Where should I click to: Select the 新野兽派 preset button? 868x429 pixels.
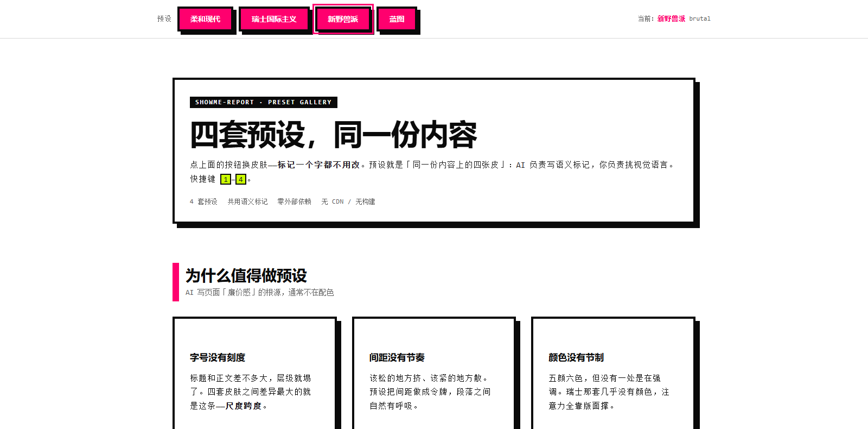pyautogui.click(x=343, y=19)
